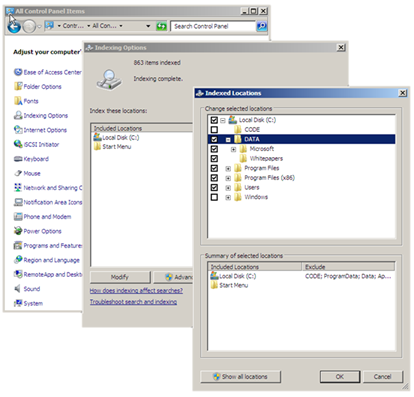The width and height of the screenshot is (414, 397).
Task: Open the Sound icon
Action: (18, 289)
